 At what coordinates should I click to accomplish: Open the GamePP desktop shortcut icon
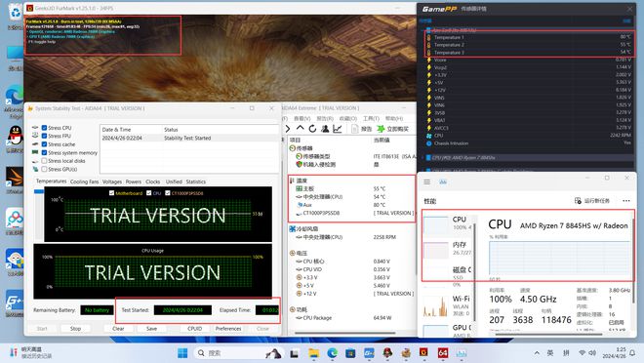15,302
